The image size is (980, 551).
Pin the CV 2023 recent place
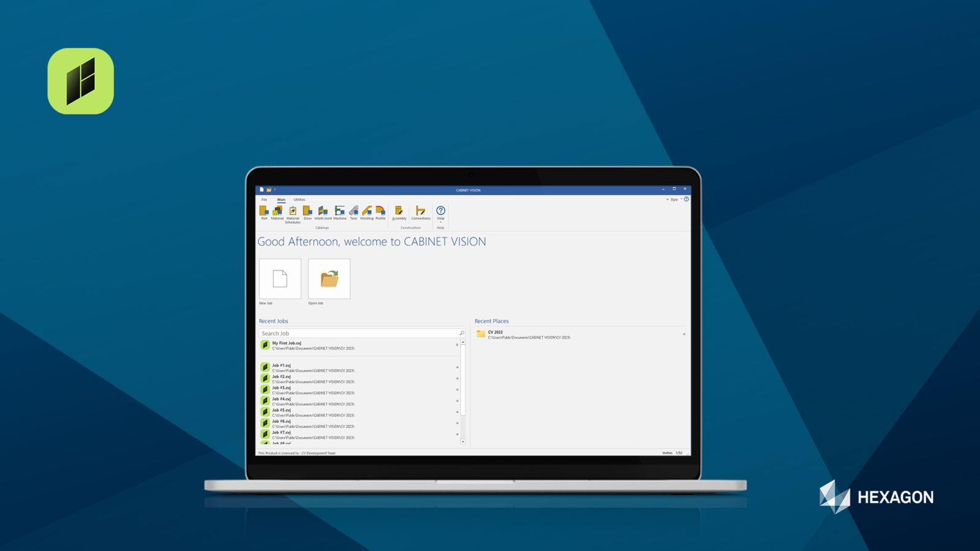(684, 334)
